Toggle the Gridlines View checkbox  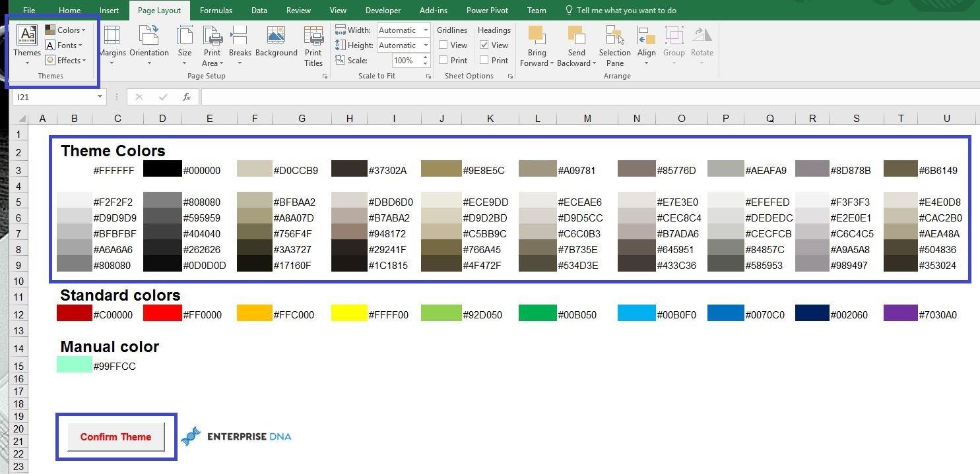click(x=443, y=45)
